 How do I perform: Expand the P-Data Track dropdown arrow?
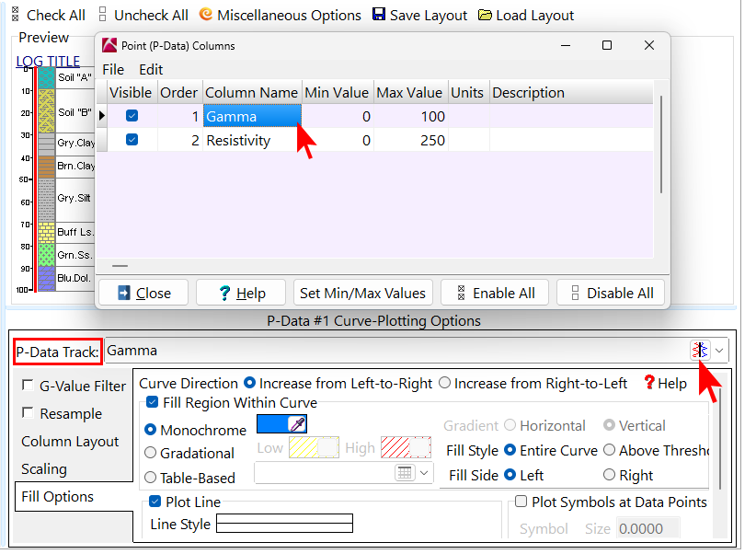(720, 350)
